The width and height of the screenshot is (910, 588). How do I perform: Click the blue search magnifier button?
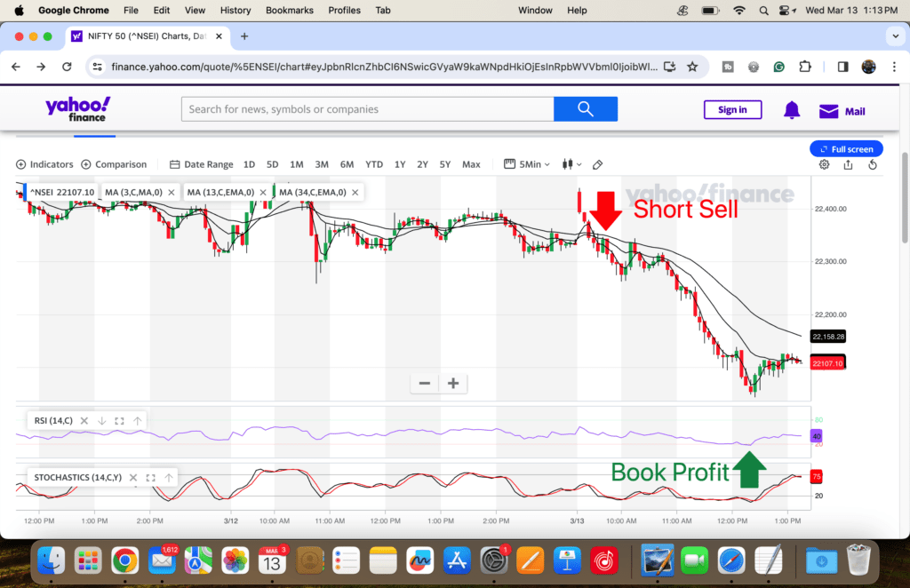[585, 109]
